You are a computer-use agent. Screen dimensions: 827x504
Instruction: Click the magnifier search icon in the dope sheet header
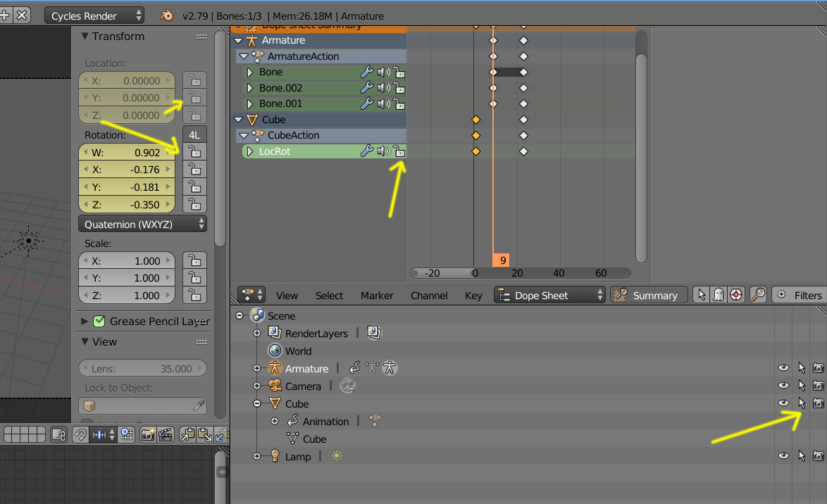[758, 295]
